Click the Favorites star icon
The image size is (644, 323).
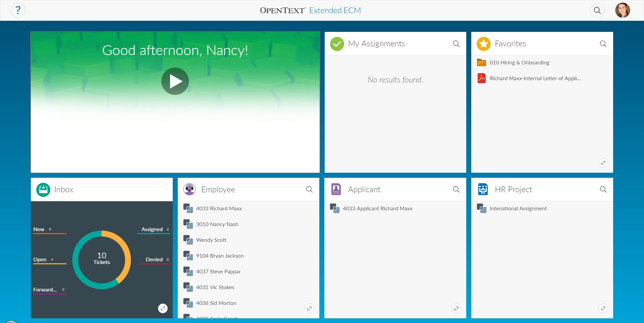click(x=484, y=44)
